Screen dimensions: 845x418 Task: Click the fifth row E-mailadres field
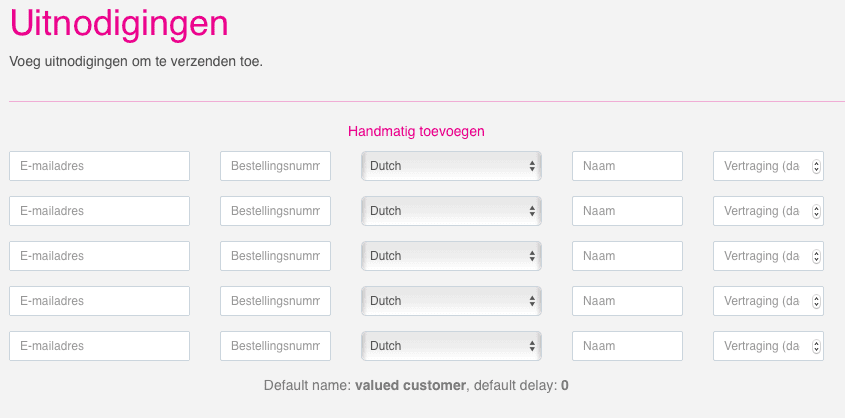[99, 346]
